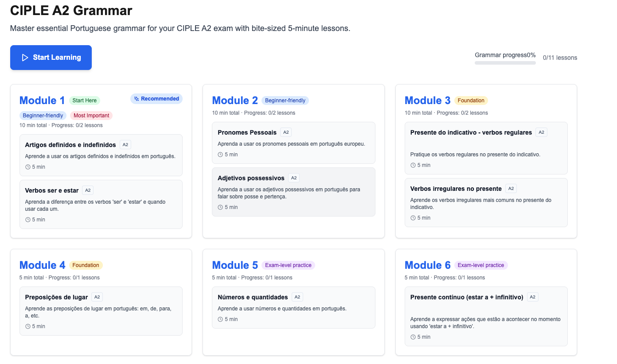Select the Adjetivos possessivos lesson card

[x=293, y=192]
